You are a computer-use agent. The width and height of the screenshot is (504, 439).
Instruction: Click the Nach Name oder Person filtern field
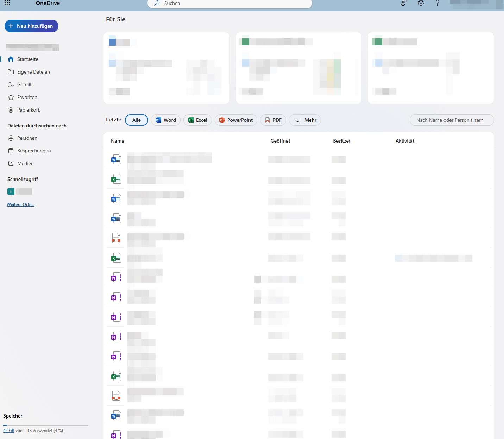[x=452, y=120]
